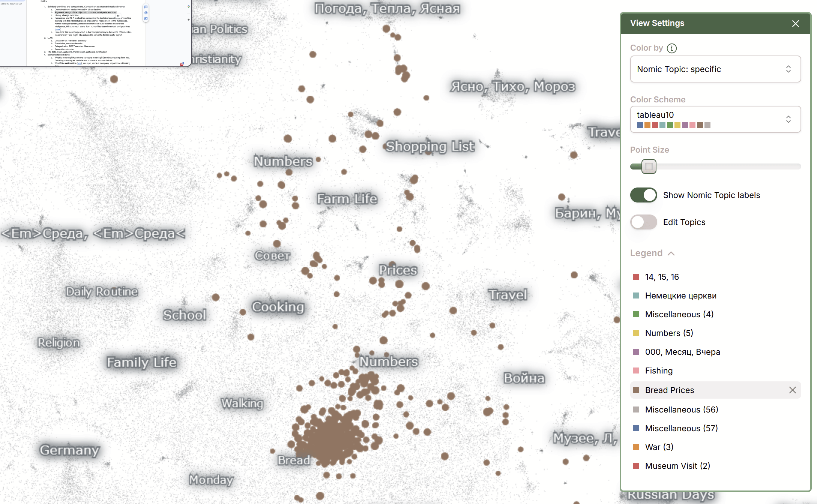Disable Show Nomic Topic labels toggle

coord(643,195)
